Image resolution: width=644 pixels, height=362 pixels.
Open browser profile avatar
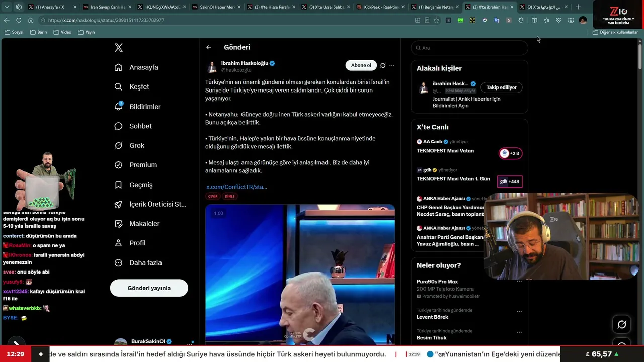click(x=583, y=20)
